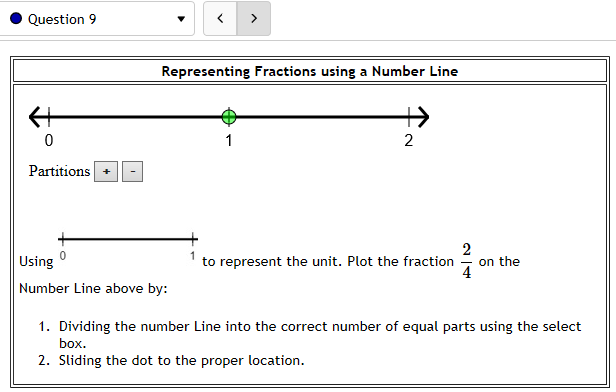Select the green dot on the number line
The image size is (616, 392).
[229, 117]
